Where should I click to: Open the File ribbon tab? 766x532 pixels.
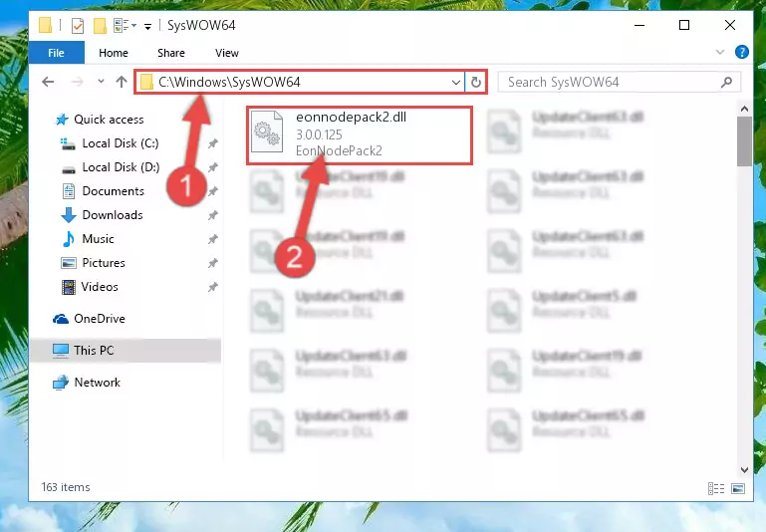(56, 53)
